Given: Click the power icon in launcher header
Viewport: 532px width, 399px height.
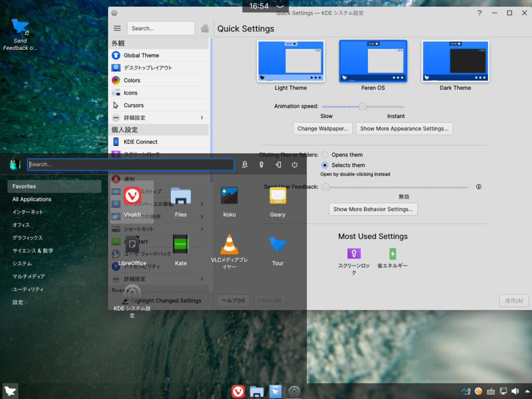Looking at the screenshot, I should (x=295, y=165).
